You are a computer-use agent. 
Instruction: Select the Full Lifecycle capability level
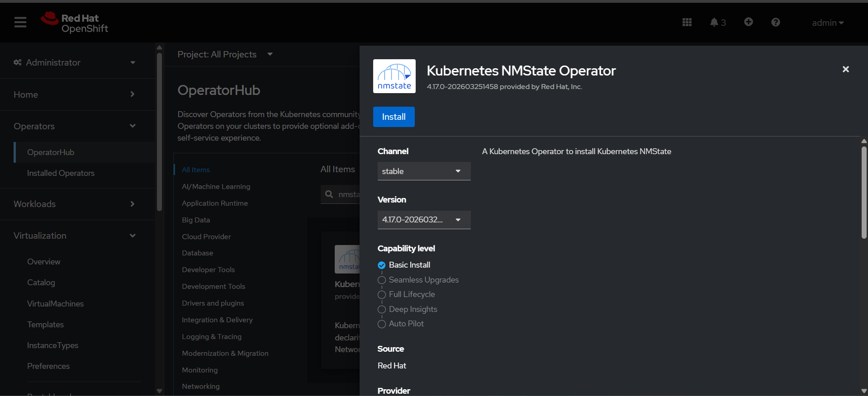(382, 295)
